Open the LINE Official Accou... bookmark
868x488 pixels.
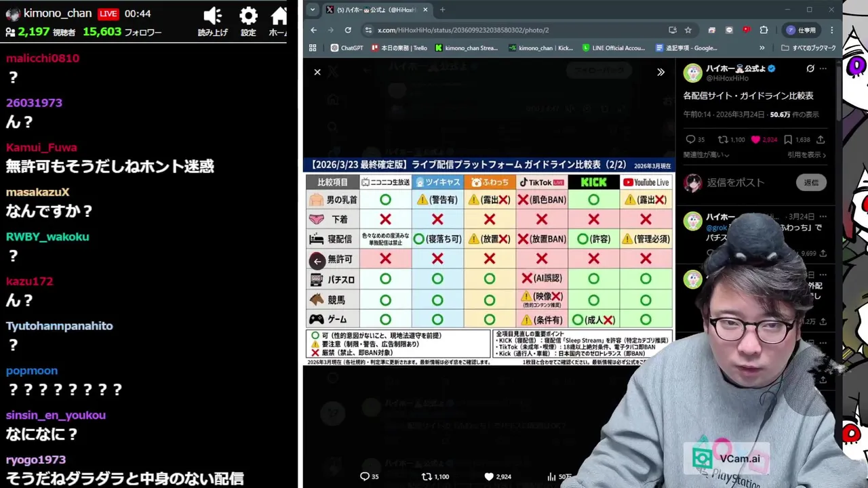[x=614, y=48]
